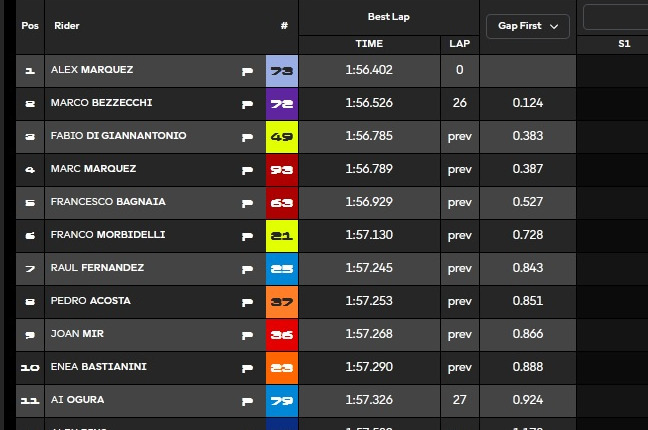Click the LAP column header
Image resolution: width=648 pixels, height=430 pixels.
[459, 44]
